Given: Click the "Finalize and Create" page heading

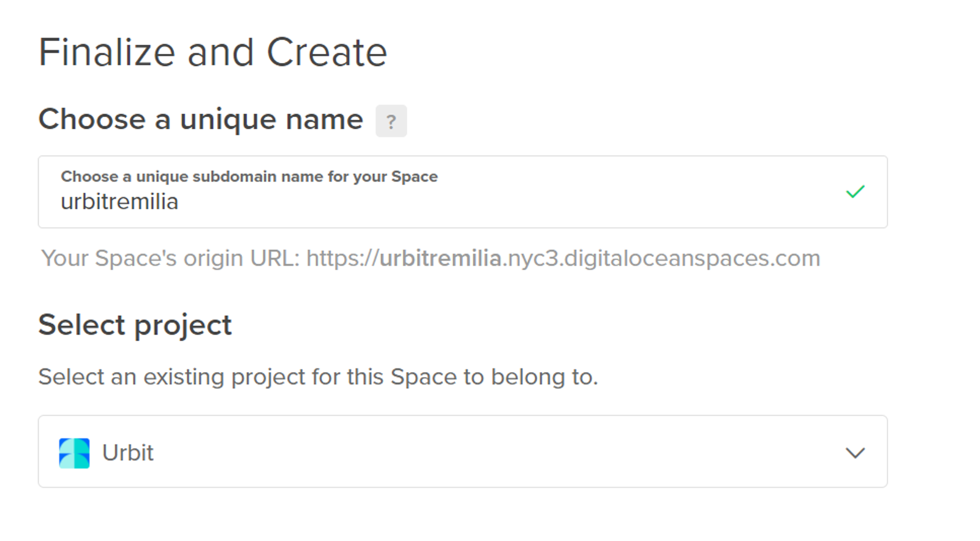Looking at the screenshot, I should click(213, 52).
